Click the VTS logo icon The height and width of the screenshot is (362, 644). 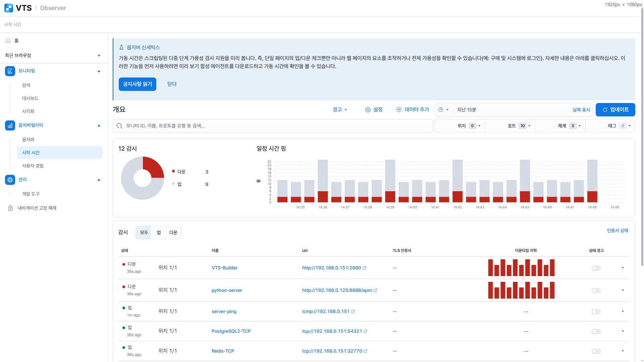coord(9,8)
